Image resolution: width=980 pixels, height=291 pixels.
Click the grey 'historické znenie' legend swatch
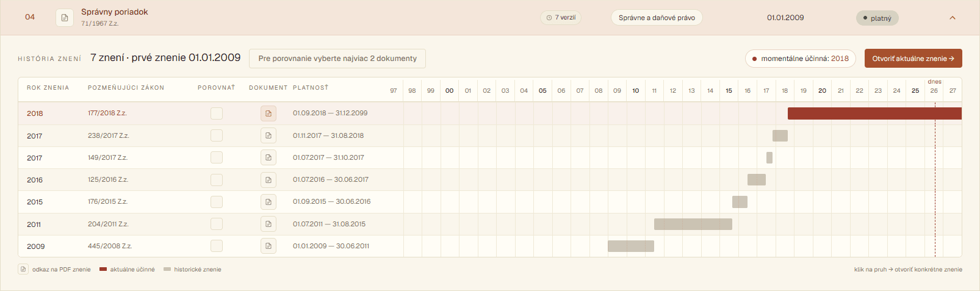pos(167,269)
